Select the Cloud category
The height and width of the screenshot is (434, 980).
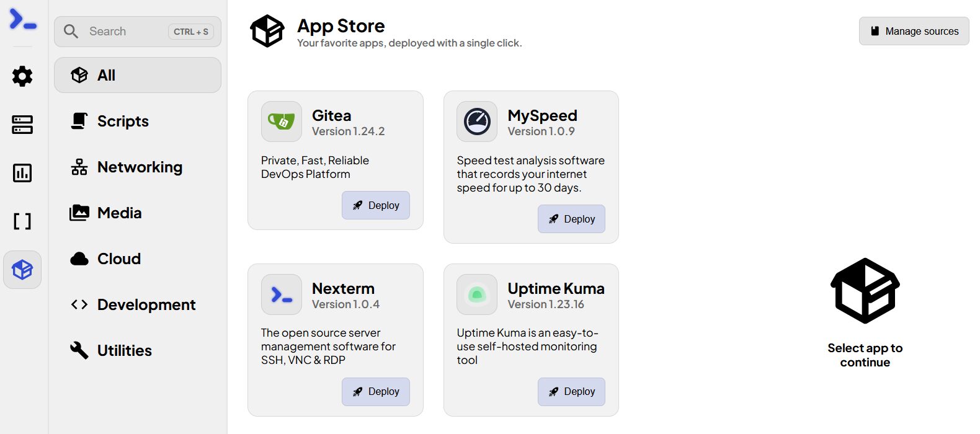point(138,259)
